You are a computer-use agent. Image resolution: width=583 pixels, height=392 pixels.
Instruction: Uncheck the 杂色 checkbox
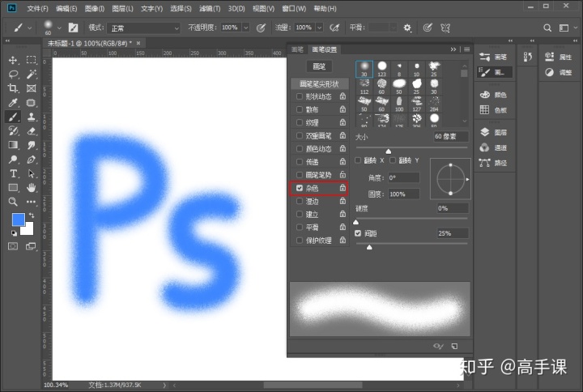(300, 188)
